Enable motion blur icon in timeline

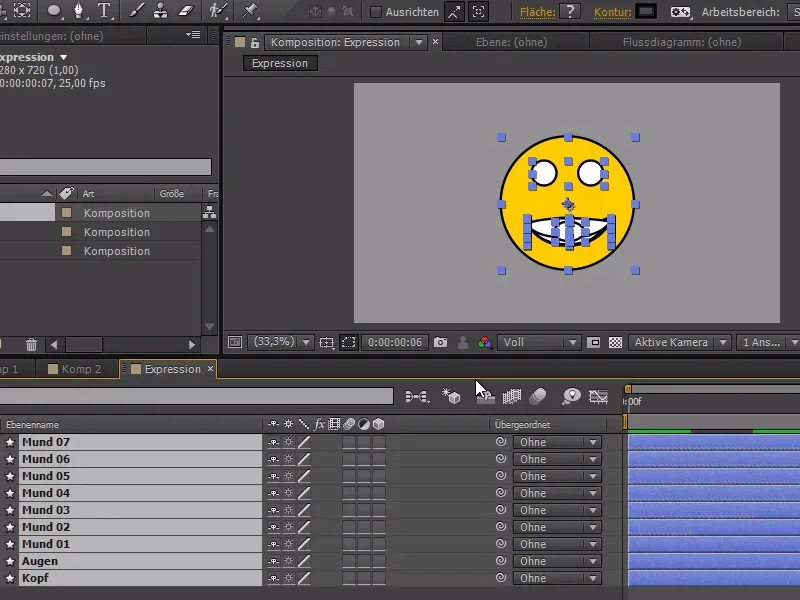click(x=538, y=396)
